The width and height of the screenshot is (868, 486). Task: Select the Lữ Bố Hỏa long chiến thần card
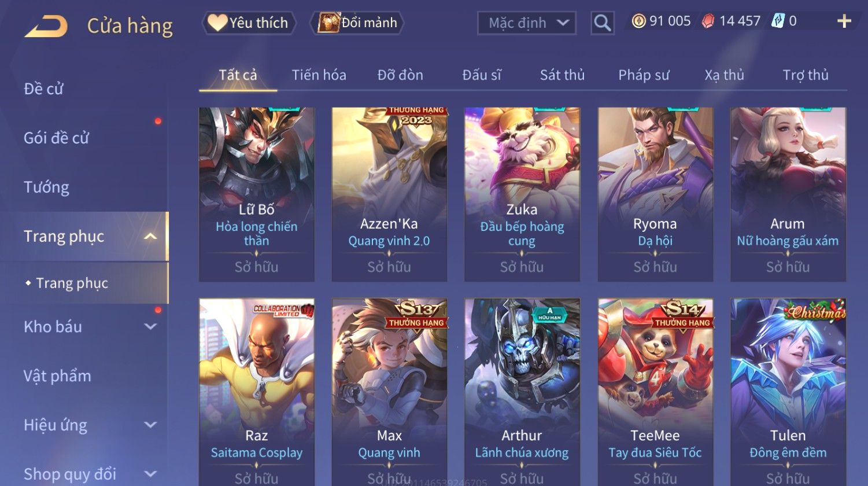point(257,194)
